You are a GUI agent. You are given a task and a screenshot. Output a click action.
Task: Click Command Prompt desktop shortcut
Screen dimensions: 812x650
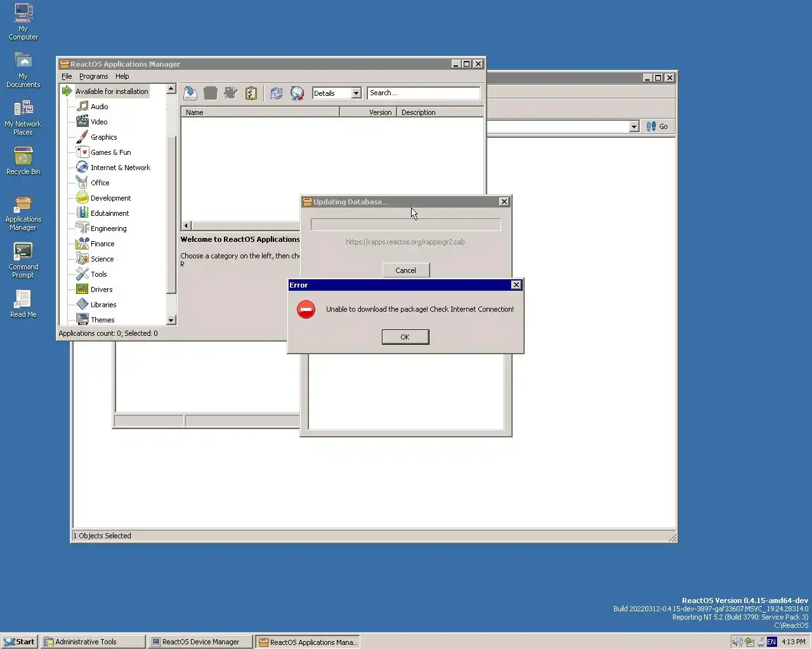pos(23,260)
